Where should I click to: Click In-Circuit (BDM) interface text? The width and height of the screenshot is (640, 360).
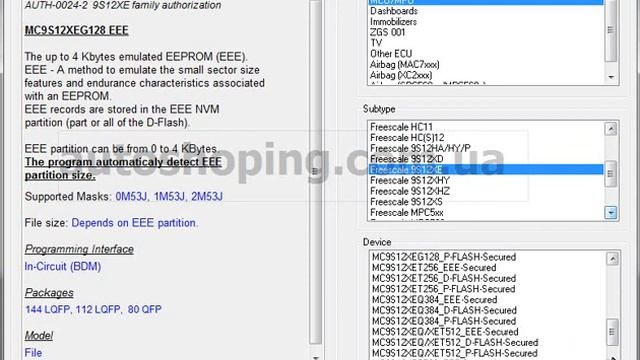[x=63, y=267]
